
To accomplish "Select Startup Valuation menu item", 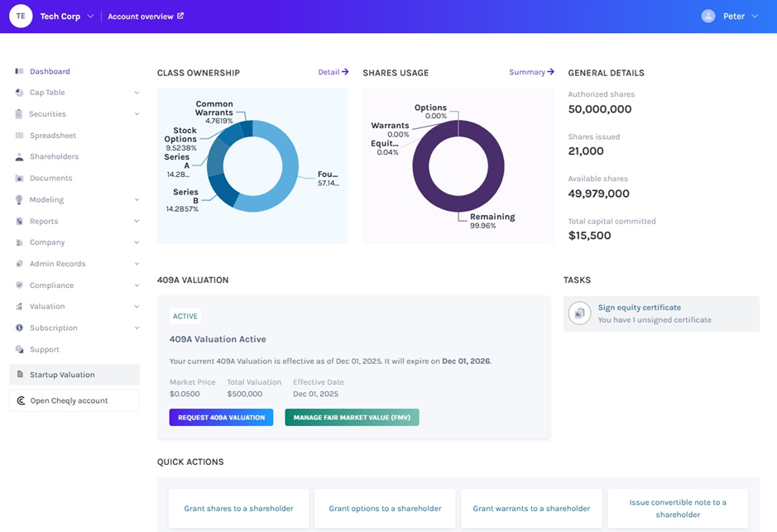I will (x=74, y=375).
